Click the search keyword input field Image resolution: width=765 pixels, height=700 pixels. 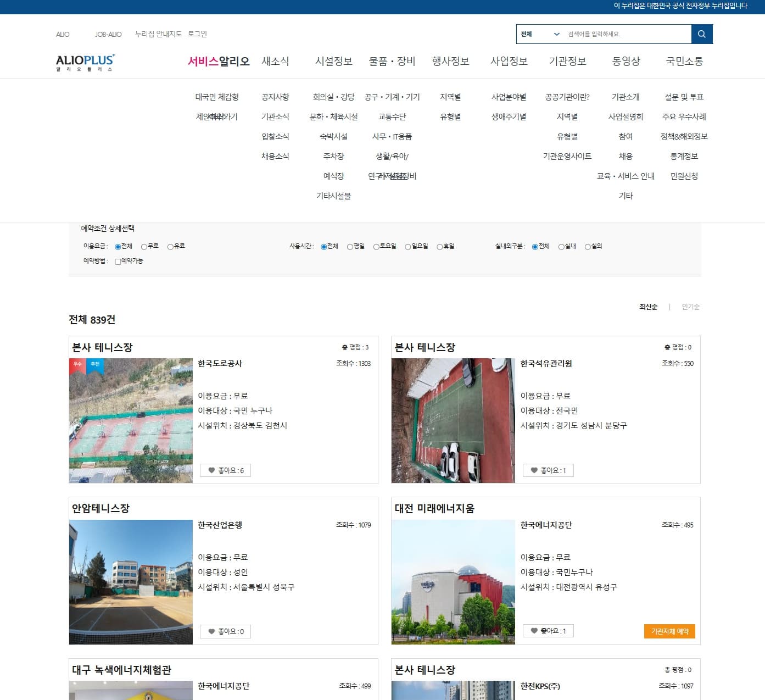click(627, 34)
